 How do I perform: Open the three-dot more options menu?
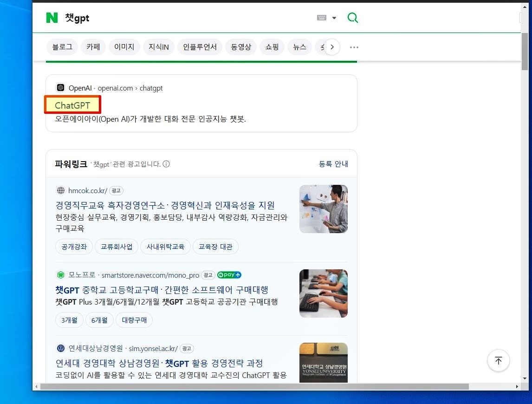pyautogui.click(x=354, y=47)
